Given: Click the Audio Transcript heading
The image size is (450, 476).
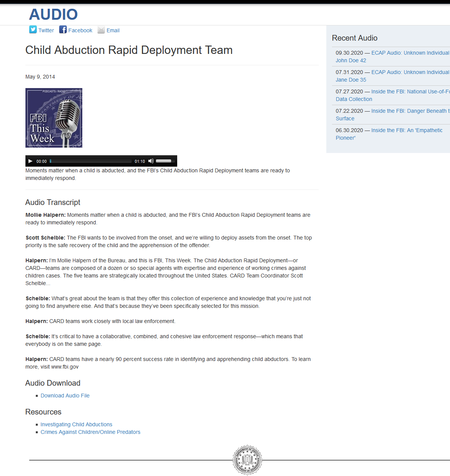Looking at the screenshot, I should click(x=53, y=202).
